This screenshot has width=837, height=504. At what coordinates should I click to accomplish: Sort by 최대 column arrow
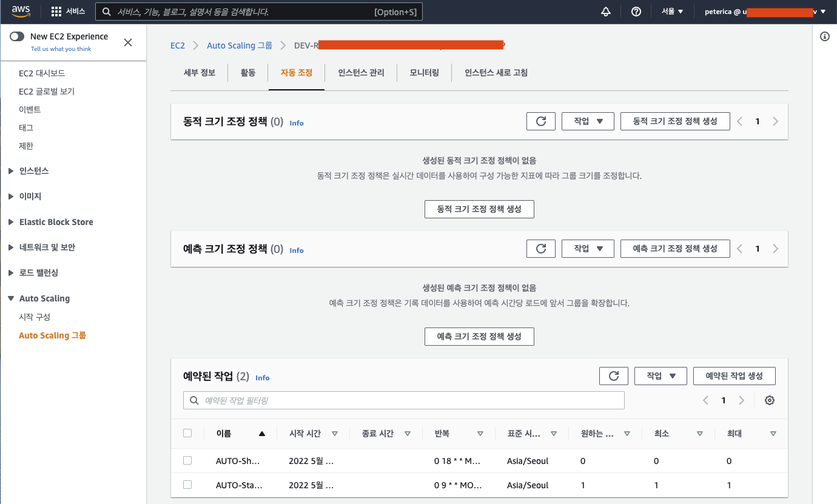click(x=773, y=434)
